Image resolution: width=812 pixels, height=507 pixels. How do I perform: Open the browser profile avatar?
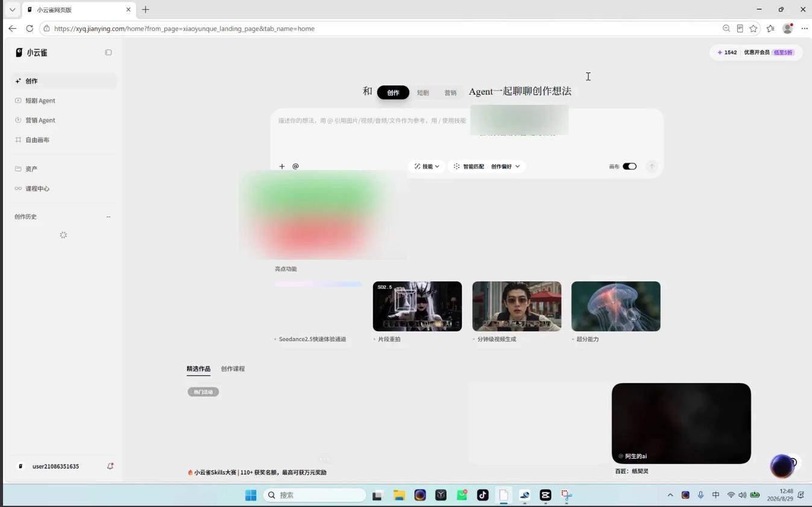787,28
